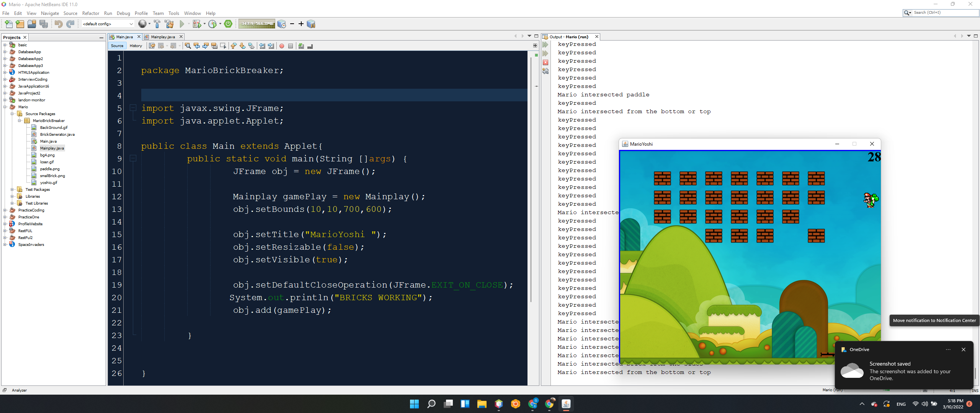Expand the SpaceInvaders project node
Viewport: 980px width, 413px height.
[x=5, y=245]
